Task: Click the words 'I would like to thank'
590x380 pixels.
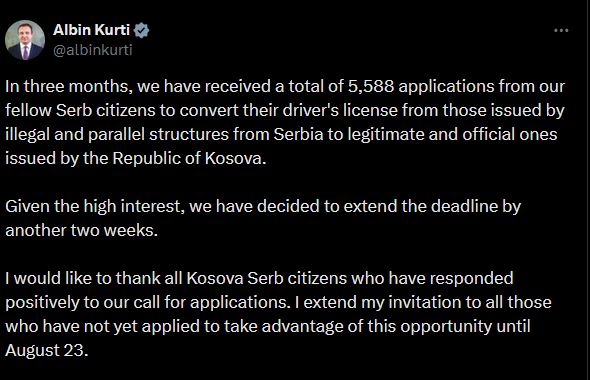Action: click(x=82, y=278)
